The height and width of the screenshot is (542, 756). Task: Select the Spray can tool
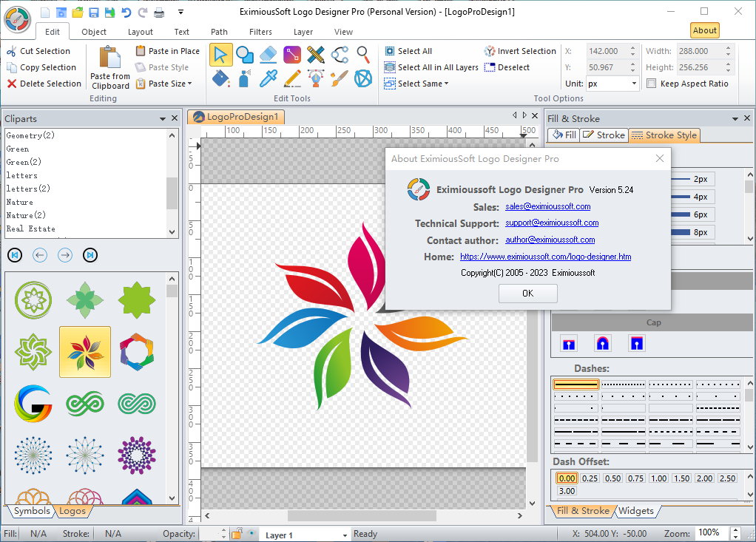[245, 78]
